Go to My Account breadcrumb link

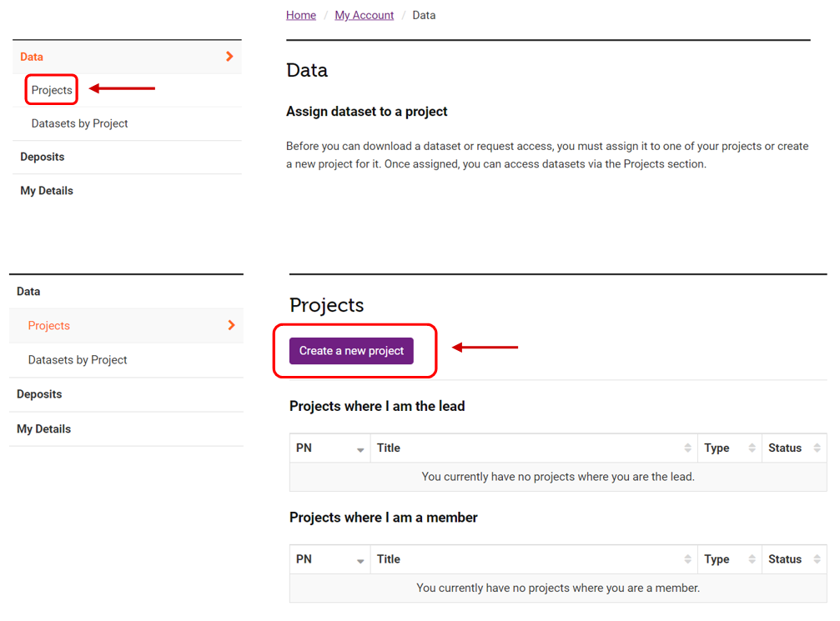(364, 15)
